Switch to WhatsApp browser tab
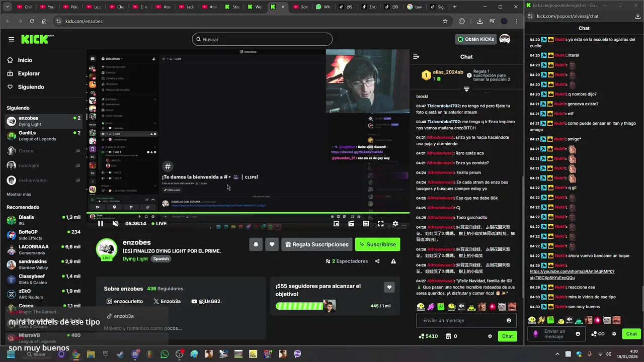644x362 pixels. [324, 7]
